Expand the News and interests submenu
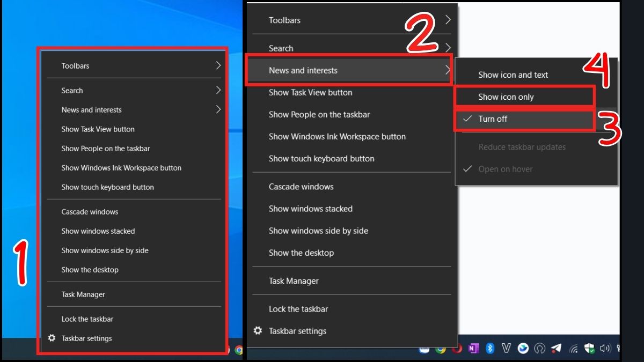 [303, 70]
